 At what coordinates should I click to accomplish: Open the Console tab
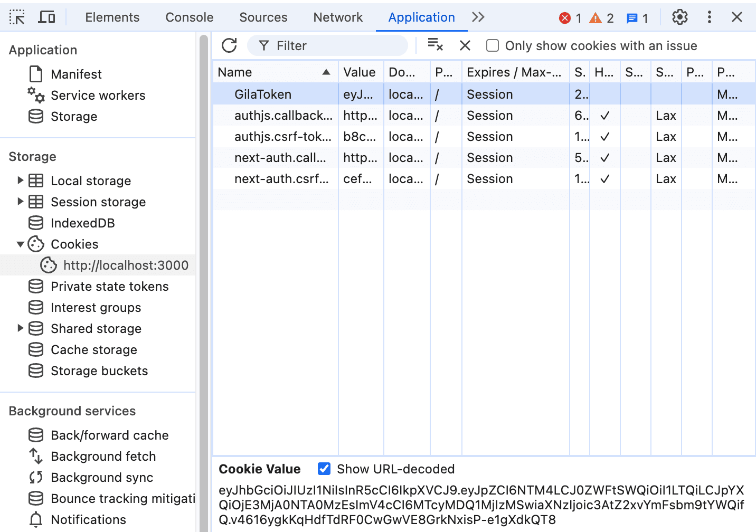point(189,17)
